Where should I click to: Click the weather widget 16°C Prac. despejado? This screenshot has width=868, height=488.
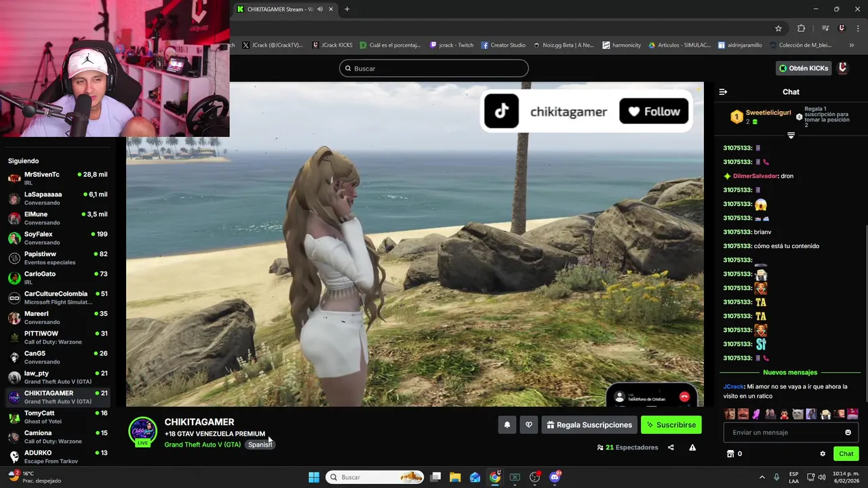tap(35, 477)
